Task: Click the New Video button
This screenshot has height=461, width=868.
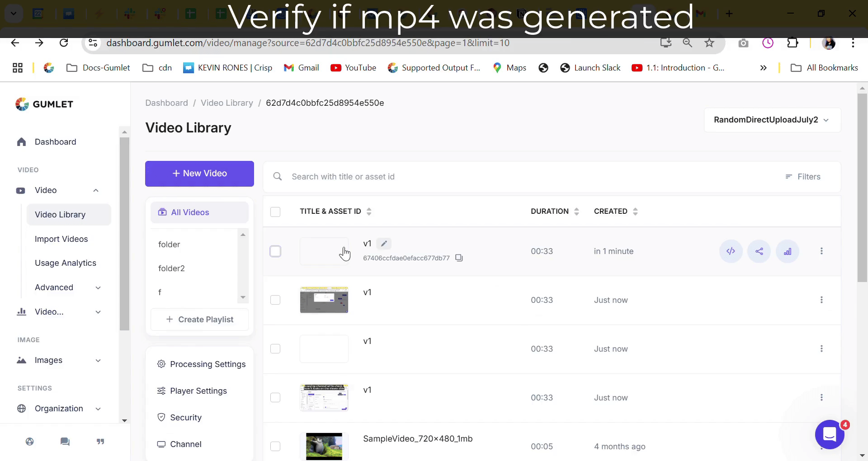Action: 199,174
